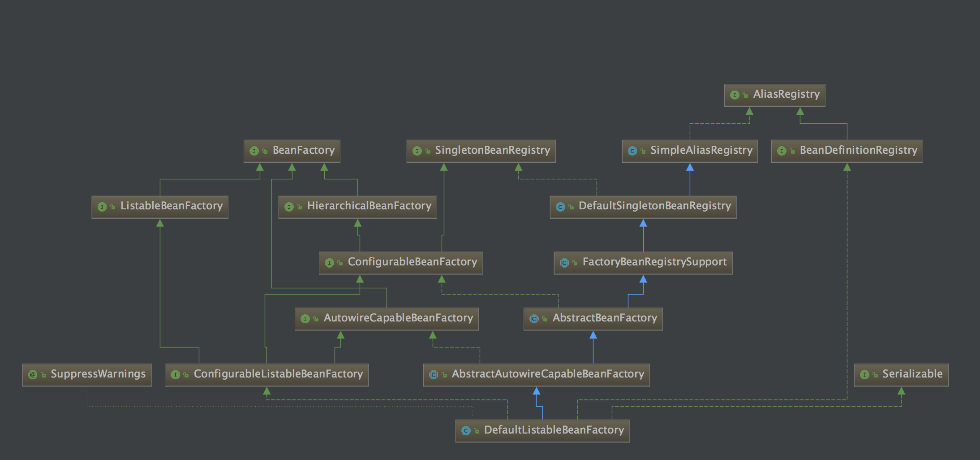Select the ConfigurableBeanFactory node label
Image resolution: width=980 pixels, height=460 pixels.
coord(413,262)
